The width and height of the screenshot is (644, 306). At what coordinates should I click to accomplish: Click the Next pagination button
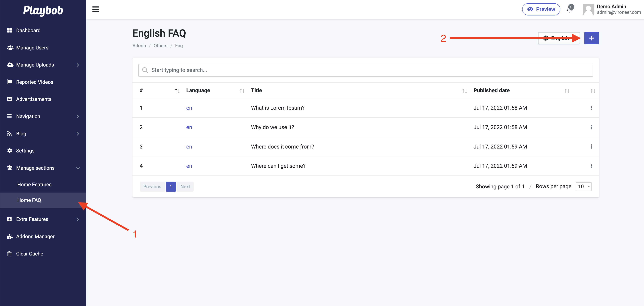185,187
